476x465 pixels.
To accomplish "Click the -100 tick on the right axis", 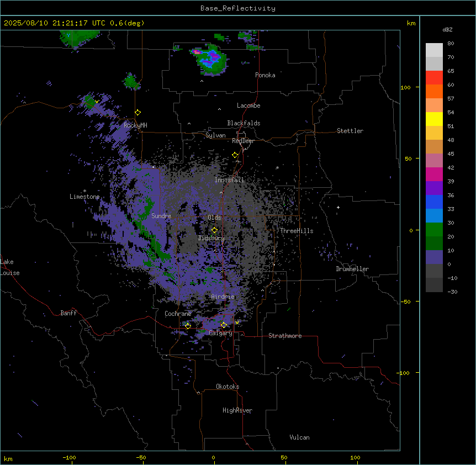I will click(x=404, y=373).
